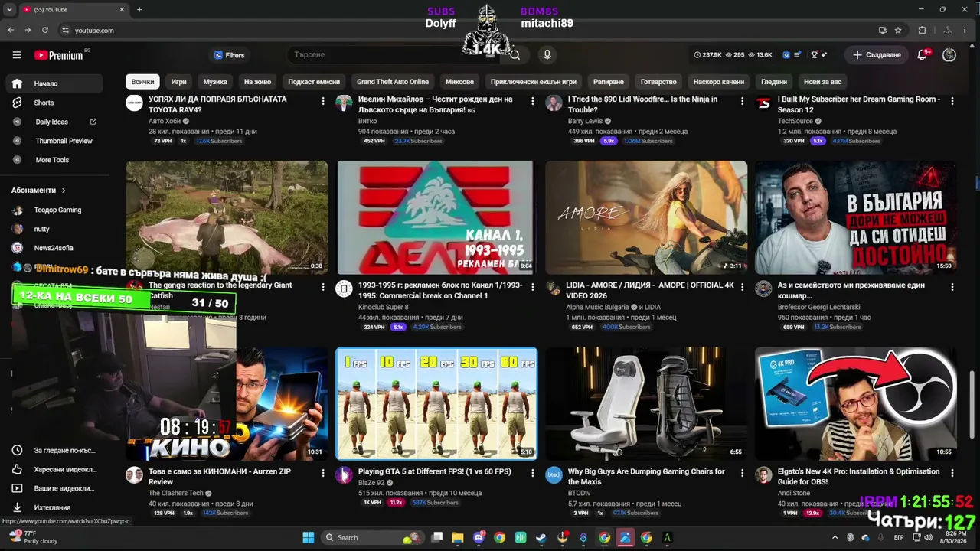Open the Shorts sidebar item
The width and height of the screenshot is (980, 551).
point(55,103)
